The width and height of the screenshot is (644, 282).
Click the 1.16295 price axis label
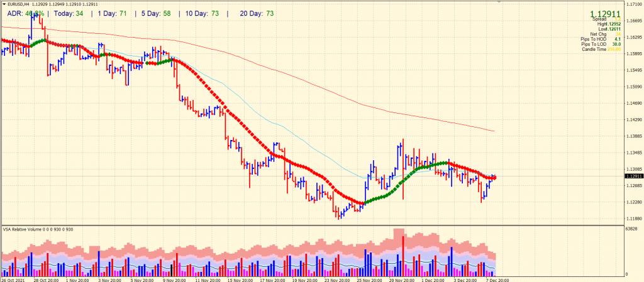tap(633, 37)
